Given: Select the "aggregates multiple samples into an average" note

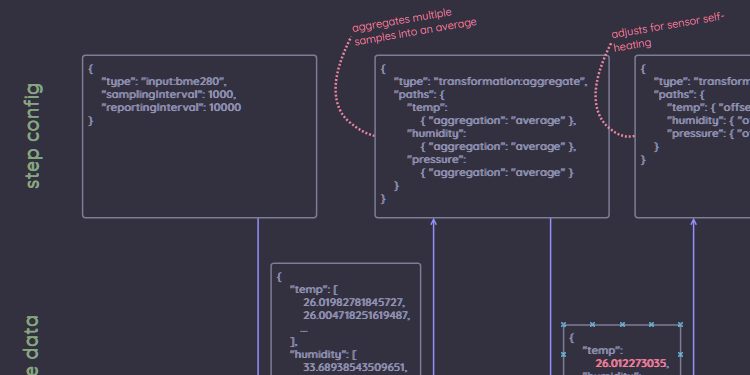Looking at the screenshot, I should pyautogui.click(x=415, y=27).
